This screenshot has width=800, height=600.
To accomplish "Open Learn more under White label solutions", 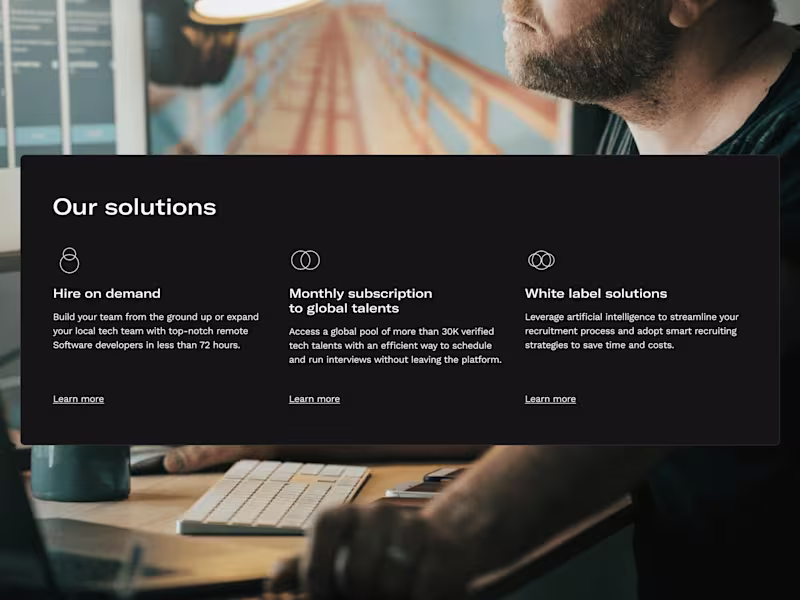I will click(550, 399).
